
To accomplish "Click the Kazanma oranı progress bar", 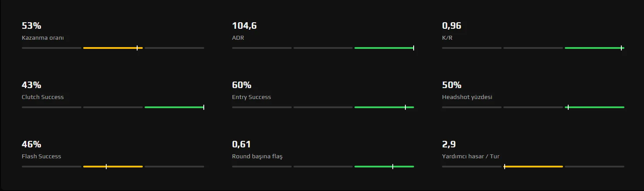I will 113,48.
